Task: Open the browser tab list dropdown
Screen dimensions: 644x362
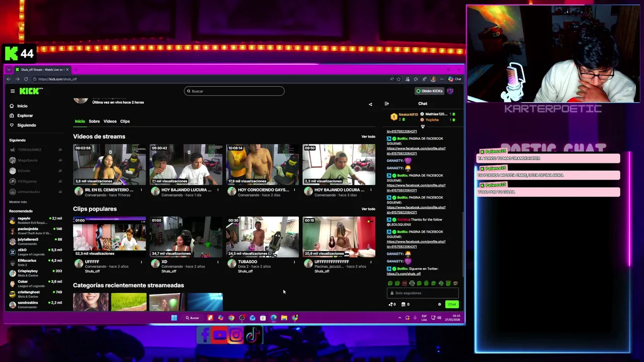Action: pyautogui.click(x=9, y=69)
